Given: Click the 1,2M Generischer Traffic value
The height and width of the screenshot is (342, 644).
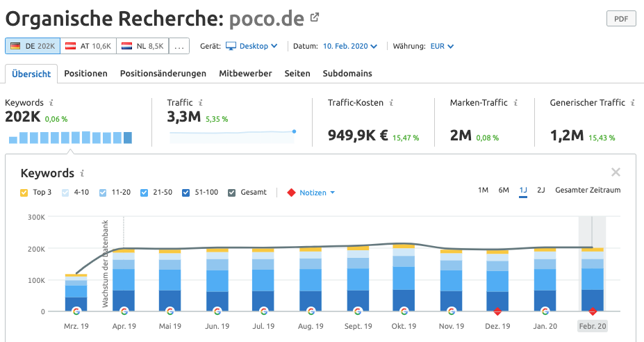Looking at the screenshot, I should point(567,135).
